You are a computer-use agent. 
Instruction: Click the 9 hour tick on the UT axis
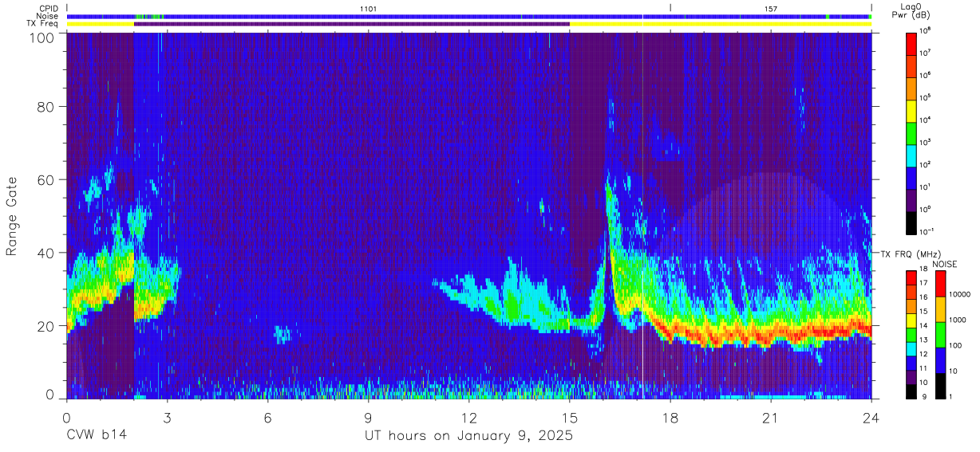[369, 417]
